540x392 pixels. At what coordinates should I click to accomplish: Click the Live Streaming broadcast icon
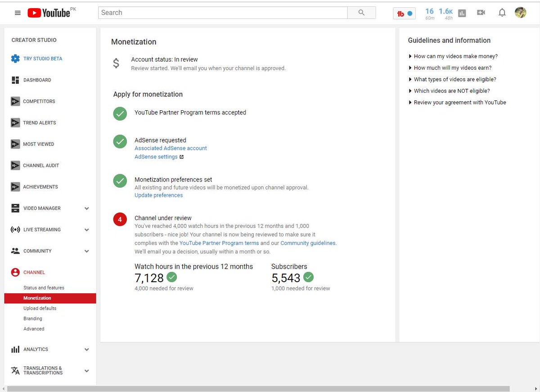(x=15, y=230)
